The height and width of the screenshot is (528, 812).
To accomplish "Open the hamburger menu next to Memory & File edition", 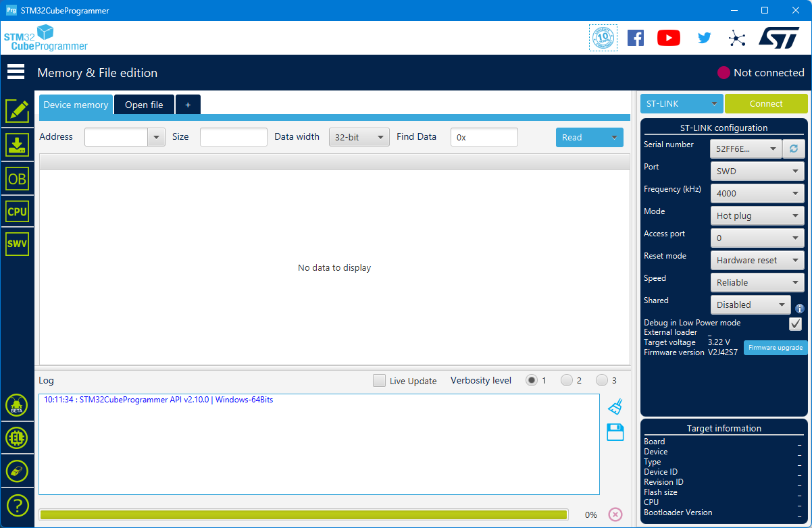I will pos(16,71).
